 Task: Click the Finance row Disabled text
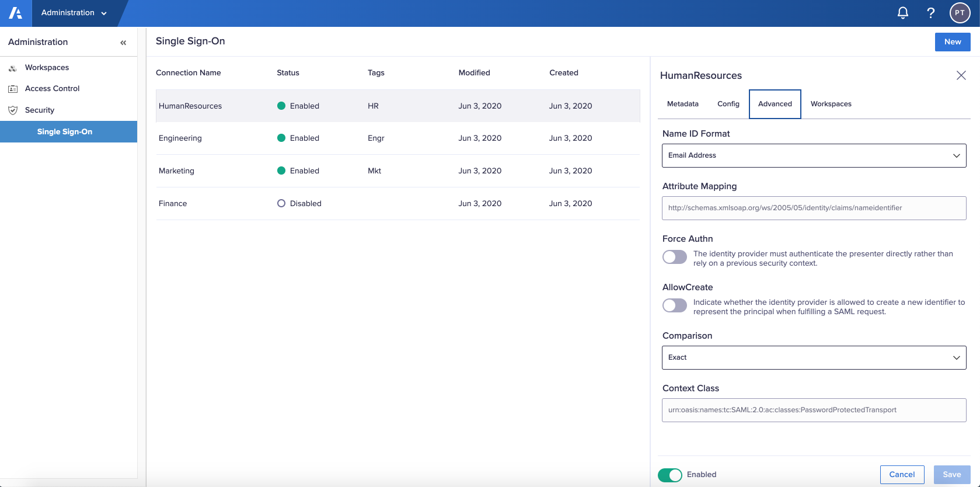[x=306, y=203]
